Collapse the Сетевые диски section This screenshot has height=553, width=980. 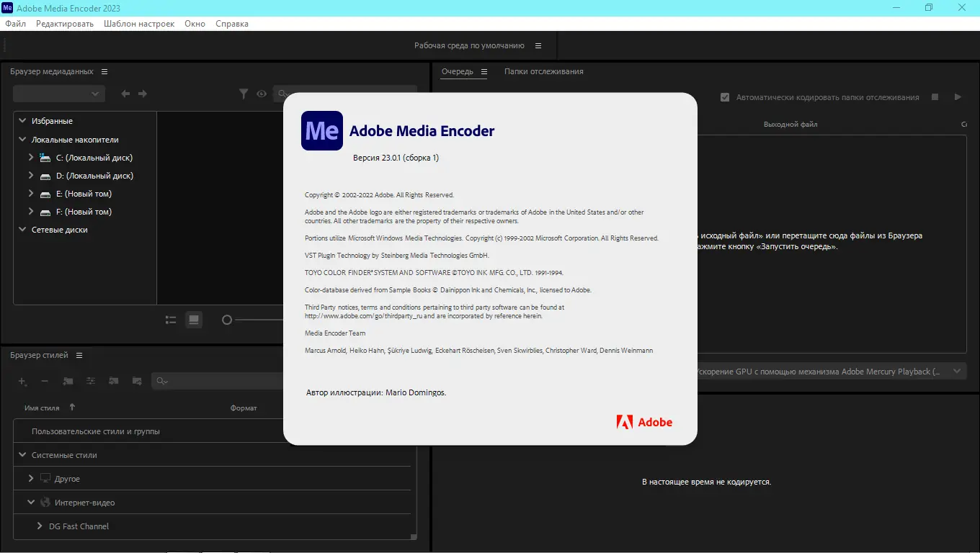[x=22, y=230]
